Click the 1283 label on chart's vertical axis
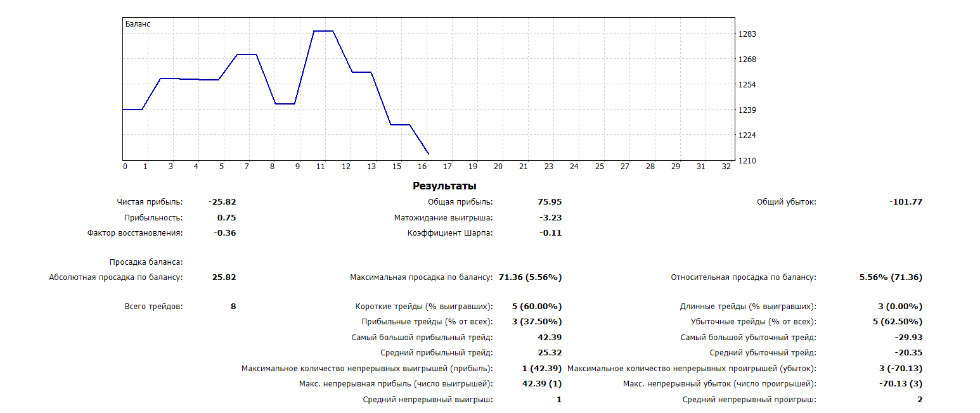Image resolution: width=980 pixels, height=413 pixels. tap(747, 34)
